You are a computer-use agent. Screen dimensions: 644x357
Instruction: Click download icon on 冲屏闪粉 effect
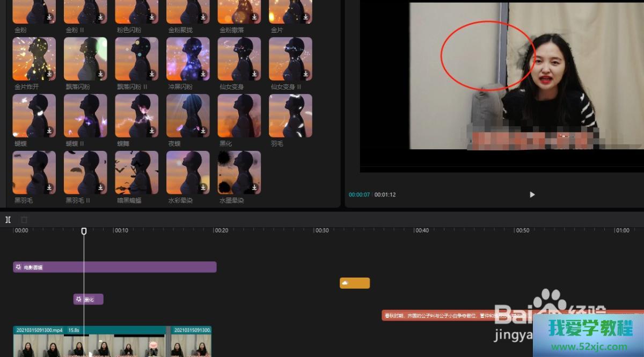(x=203, y=74)
